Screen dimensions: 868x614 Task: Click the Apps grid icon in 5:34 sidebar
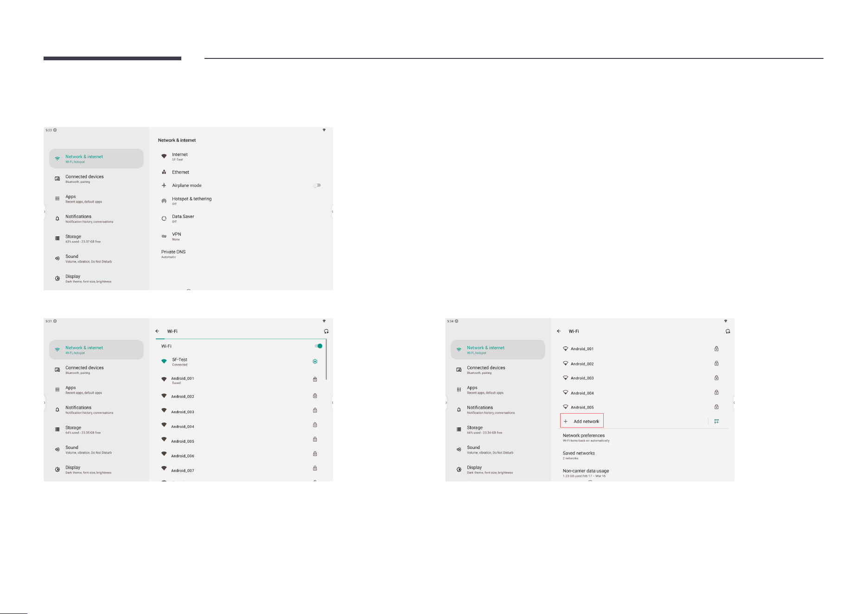459,390
